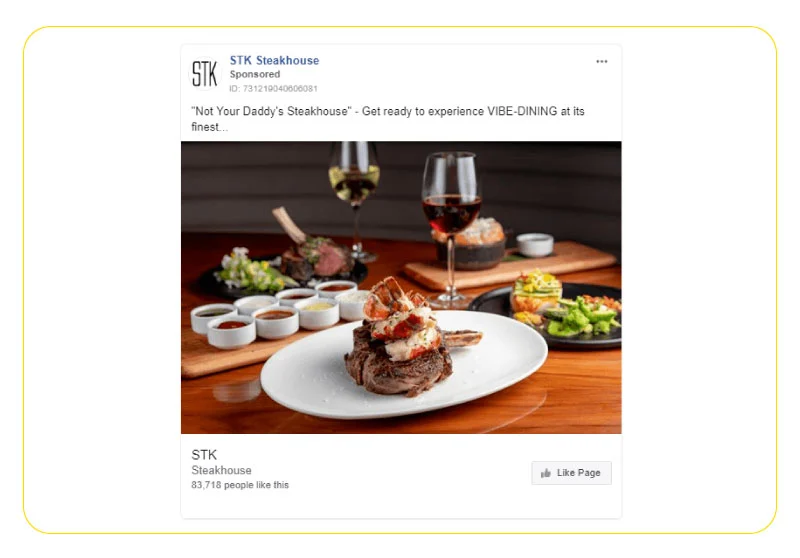
Task: Click the Sponsored label under the page name
Action: pyautogui.click(x=255, y=74)
